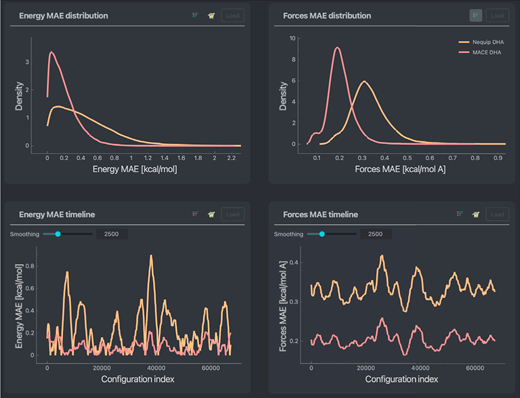The width and height of the screenshot is (520, 398).
Task: Click Smoothing label in Energy MAE timeline
Action: point(24,234)
